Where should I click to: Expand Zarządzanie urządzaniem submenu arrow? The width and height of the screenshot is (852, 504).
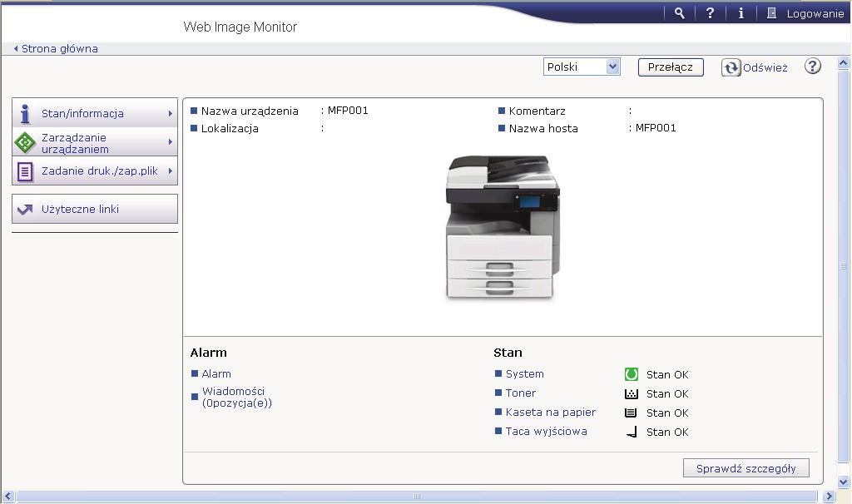click(x=170, y=141)
